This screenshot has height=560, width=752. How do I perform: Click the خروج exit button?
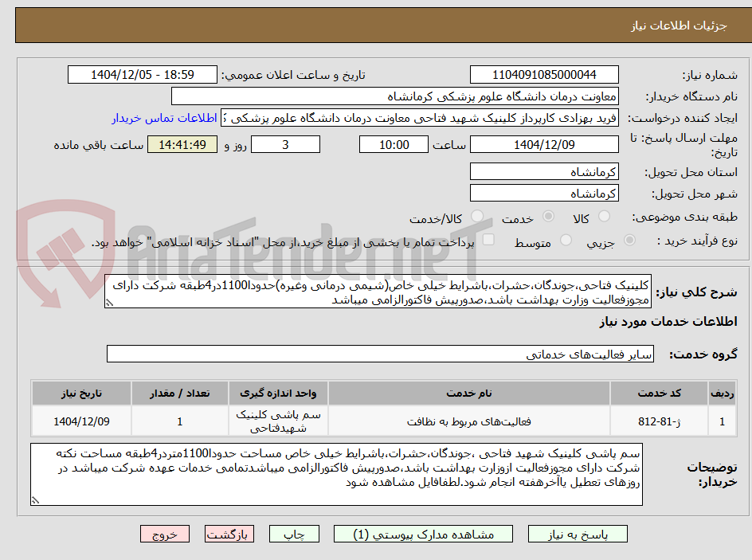coord(164,534)
